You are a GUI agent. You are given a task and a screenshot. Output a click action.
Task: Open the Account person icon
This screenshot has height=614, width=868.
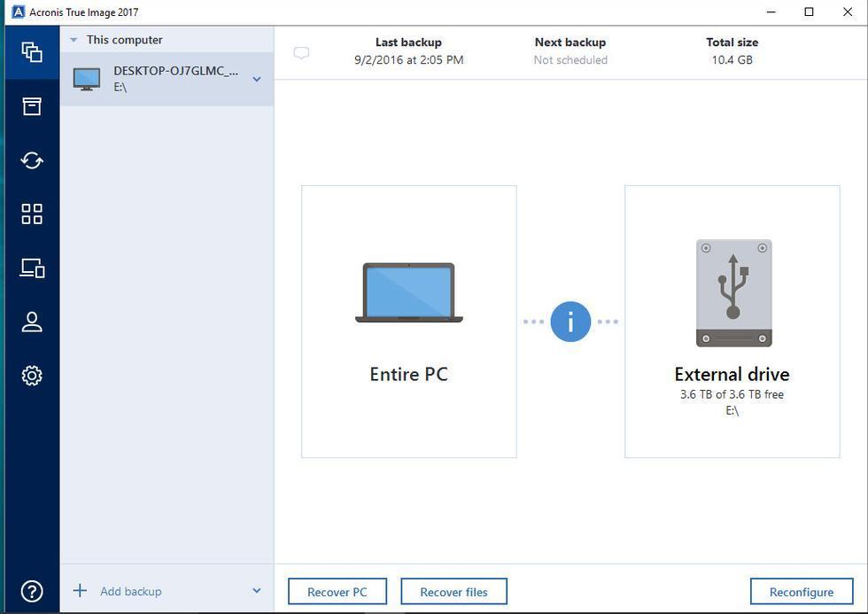tap(32, 322)
